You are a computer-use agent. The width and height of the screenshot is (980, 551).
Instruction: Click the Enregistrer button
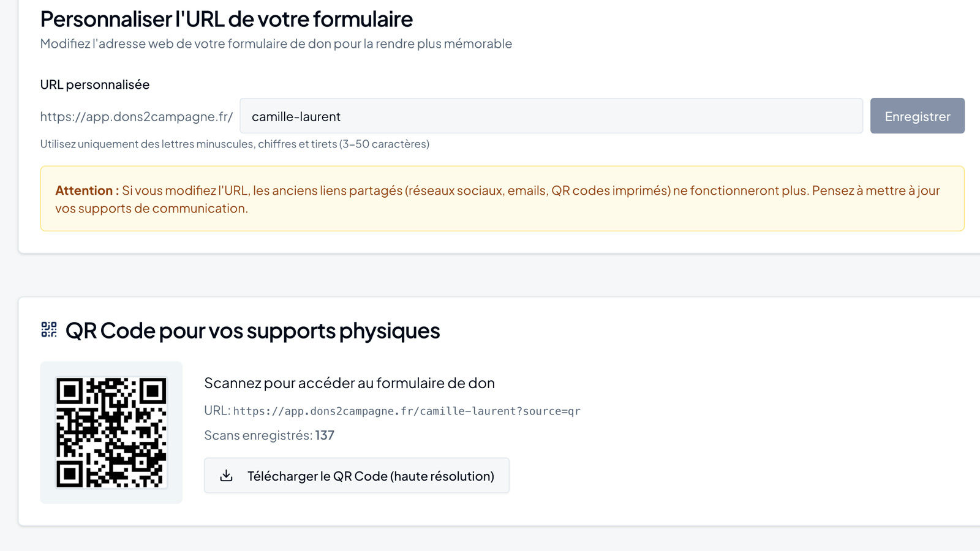point(917,116)
